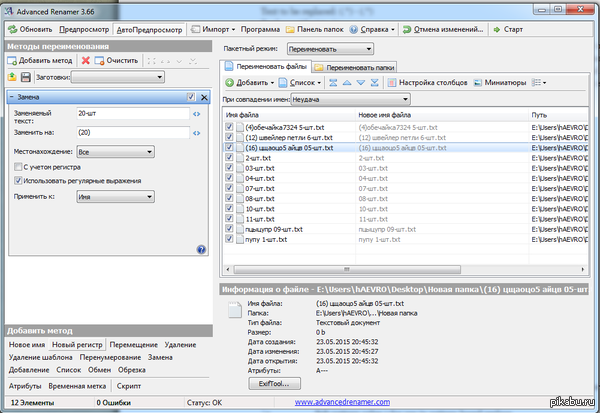This screenshot has width=600, height=413.
Task: Click the green Добавить plus icon in the file toolbar
Action: pyautogui.click(x=229, y=81)
